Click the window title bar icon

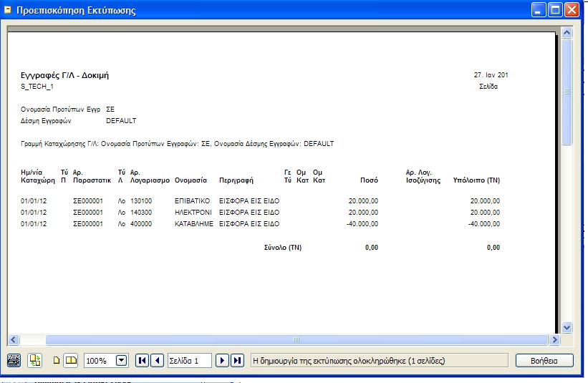(7, 10)
